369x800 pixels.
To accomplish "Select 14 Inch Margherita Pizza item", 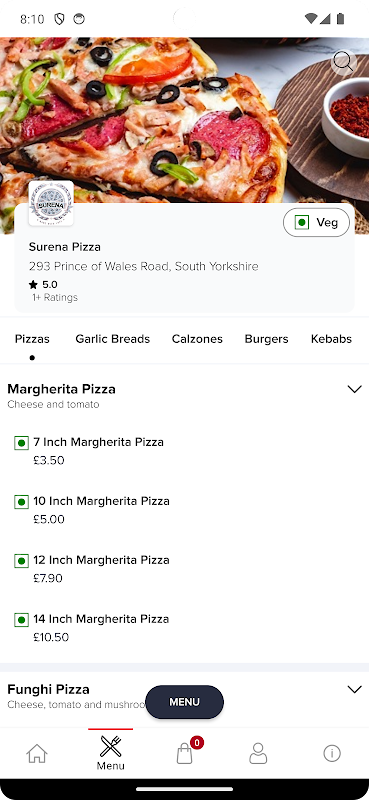I will 101,619.
